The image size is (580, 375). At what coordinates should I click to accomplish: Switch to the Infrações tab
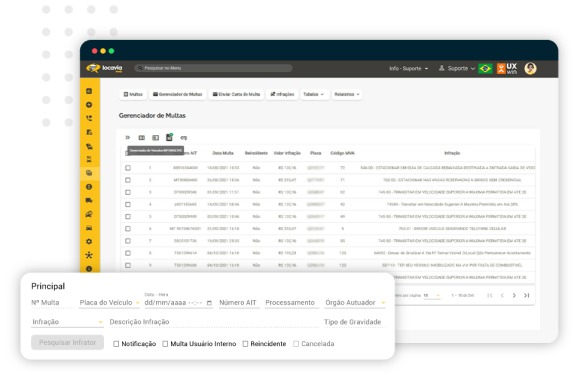(282, 94)
